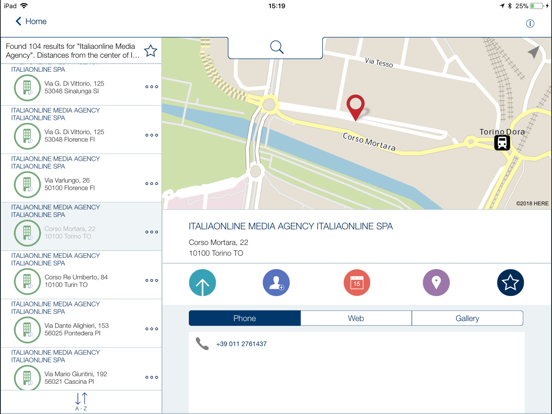This screenshot has height=414, width=552.
Task: Add to calendar with the red calendar icon
Action: point(357,283)
